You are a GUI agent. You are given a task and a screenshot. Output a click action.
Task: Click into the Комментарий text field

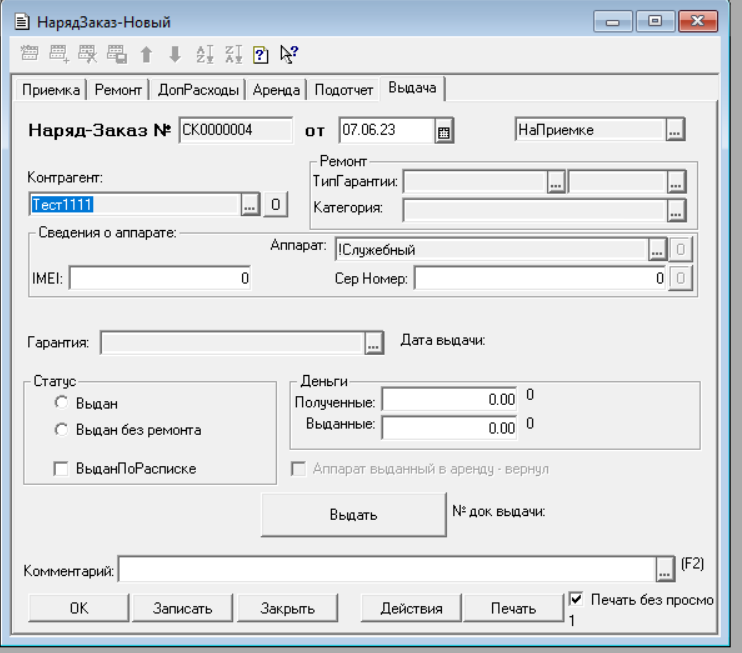click(386, 570)
